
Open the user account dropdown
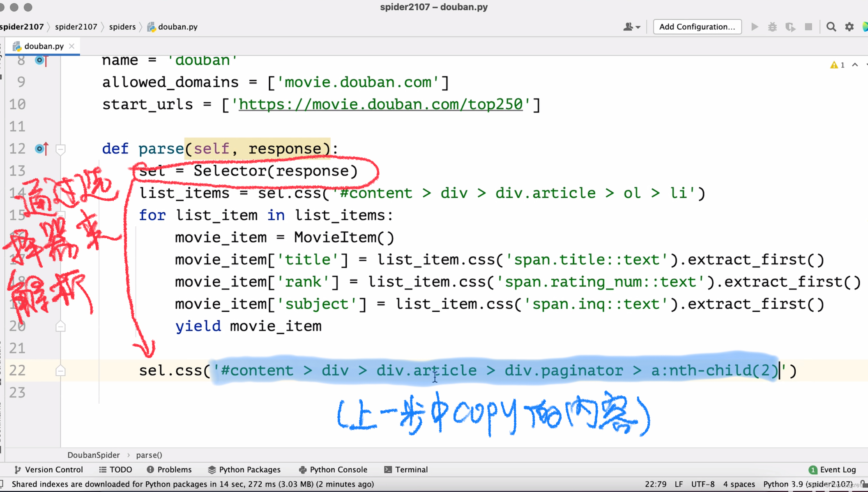click(631, 27)
